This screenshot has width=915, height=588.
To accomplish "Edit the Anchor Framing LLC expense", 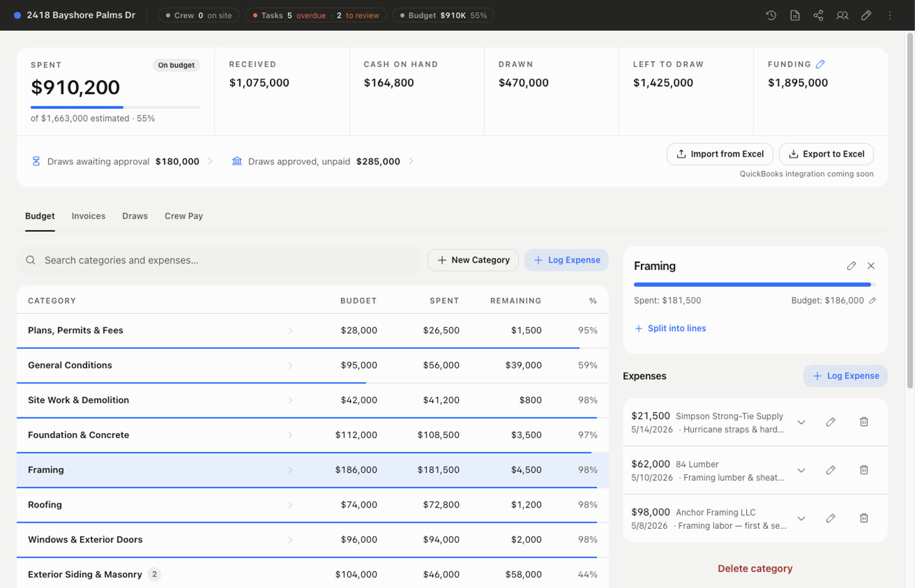I will (x=830, y=518).
